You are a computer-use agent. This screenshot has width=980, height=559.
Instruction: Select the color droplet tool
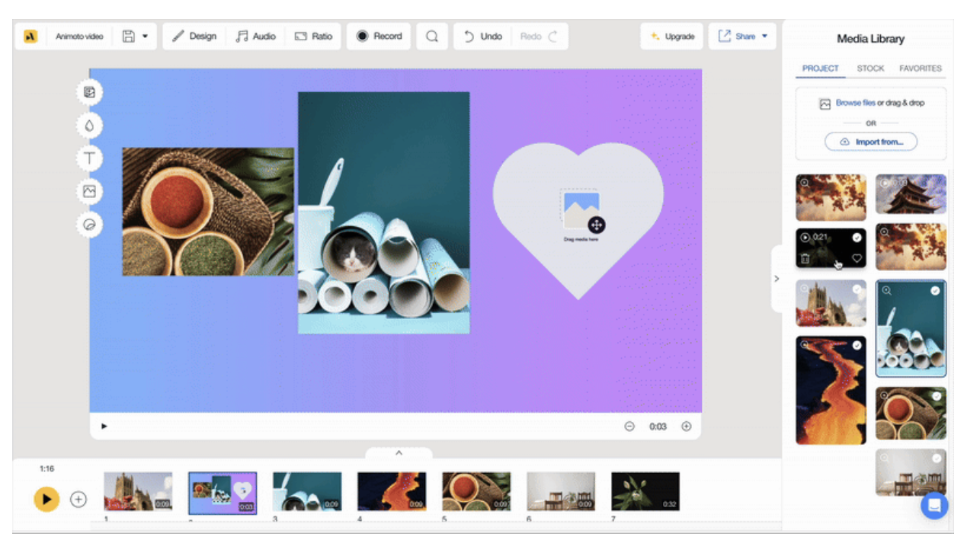tap(89, 126)
